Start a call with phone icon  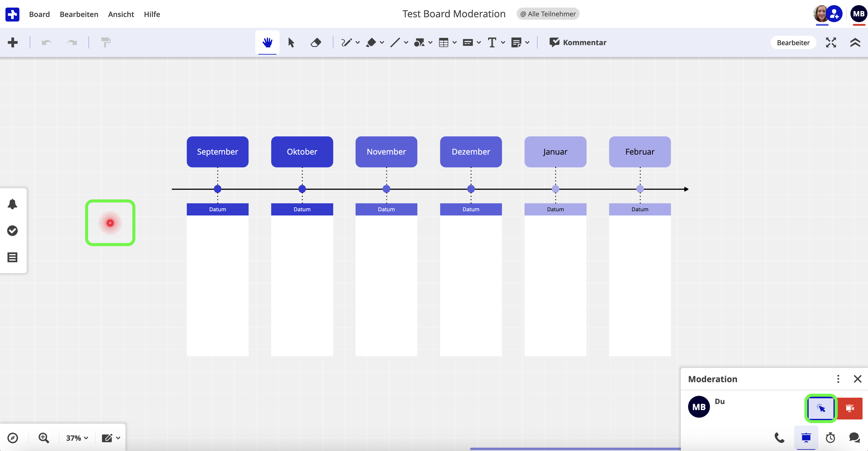point(779,437)
